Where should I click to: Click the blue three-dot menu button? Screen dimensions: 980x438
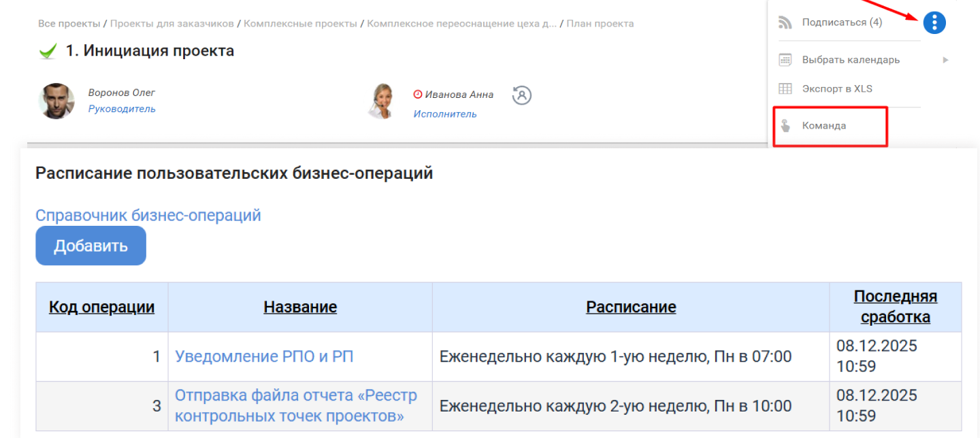click(934, 22)
